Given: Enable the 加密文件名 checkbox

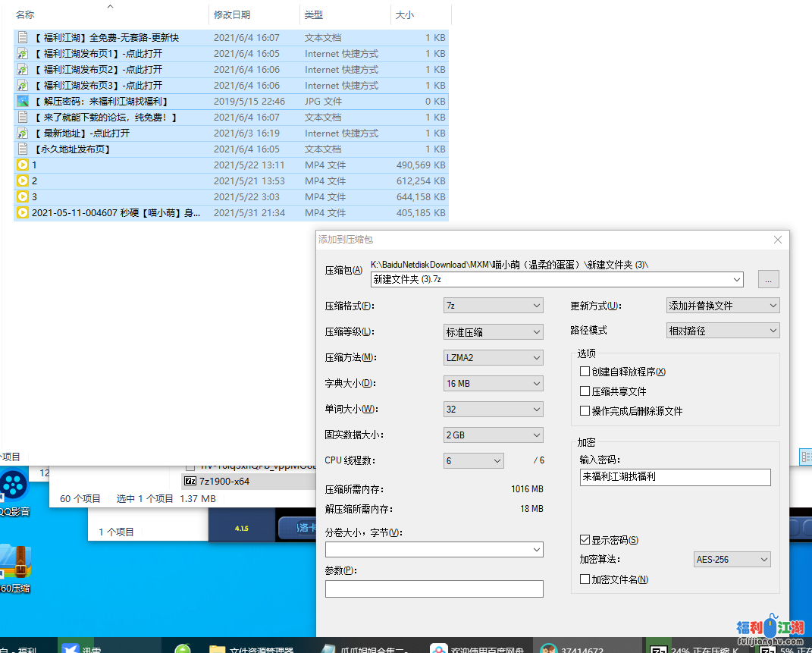Looking at the screenshot, I should pyautogui.click(x=585, y=579).
